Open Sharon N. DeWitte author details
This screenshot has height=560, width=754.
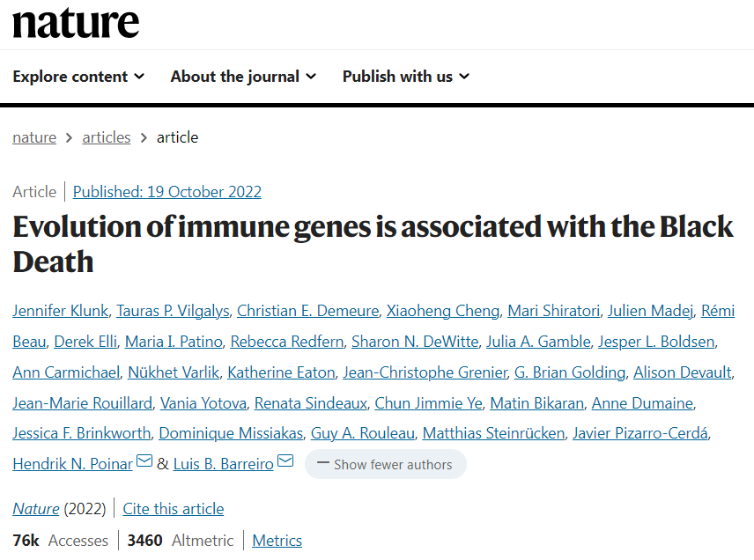click(415, 342)
